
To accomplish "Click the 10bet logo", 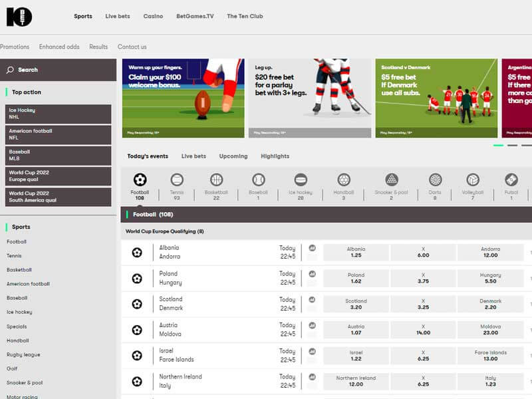I will point(19,17).
